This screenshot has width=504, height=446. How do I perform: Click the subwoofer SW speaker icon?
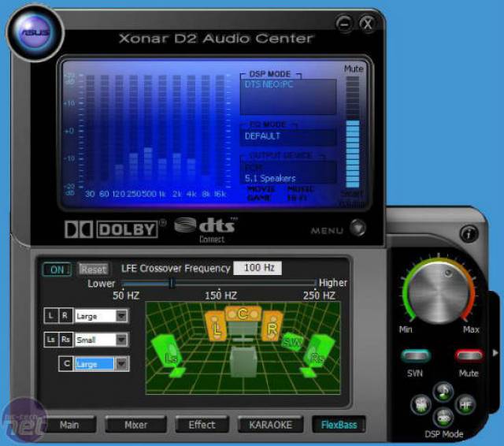coord(293,340)
